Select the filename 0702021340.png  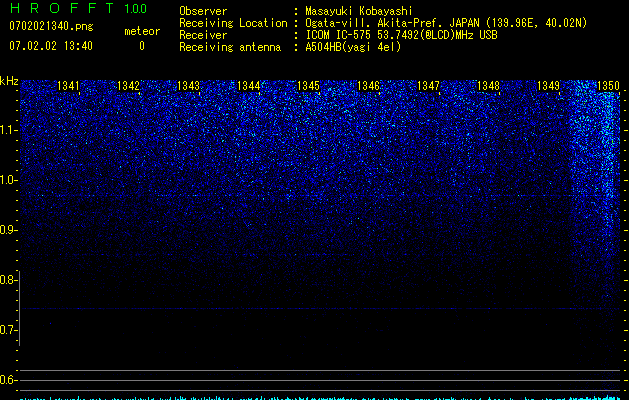[51, 26]
